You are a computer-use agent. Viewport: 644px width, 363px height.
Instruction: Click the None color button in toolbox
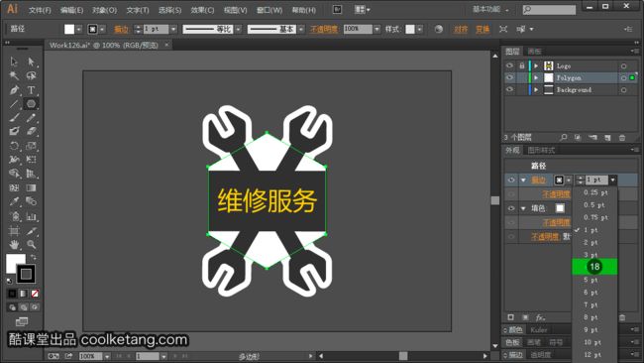pos(35,294)
